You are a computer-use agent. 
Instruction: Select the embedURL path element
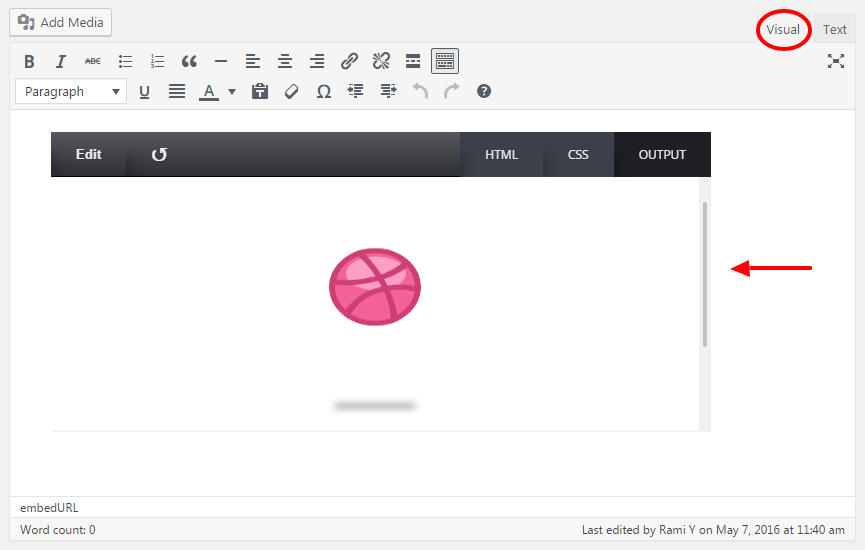coord(49,508)
